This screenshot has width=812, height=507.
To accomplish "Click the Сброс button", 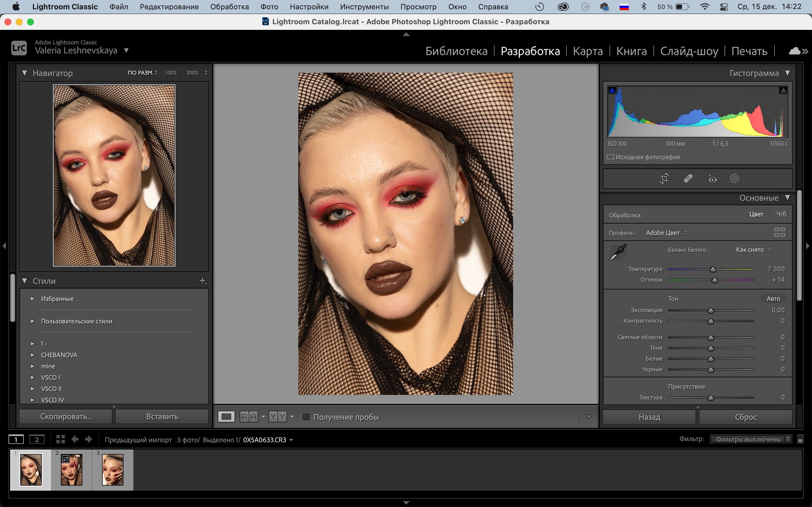I will (x=745, y=417).
